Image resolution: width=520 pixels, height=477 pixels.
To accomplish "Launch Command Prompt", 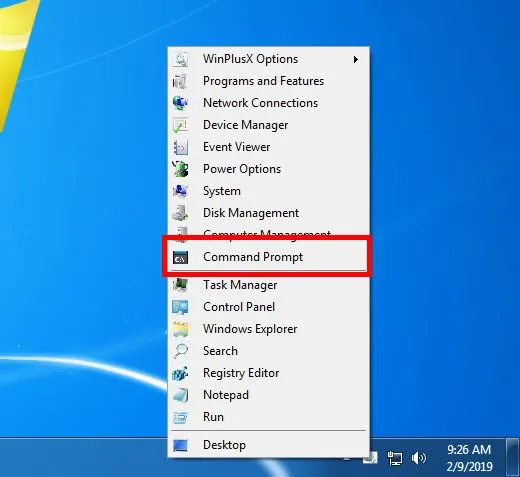I will coord(268,257).
